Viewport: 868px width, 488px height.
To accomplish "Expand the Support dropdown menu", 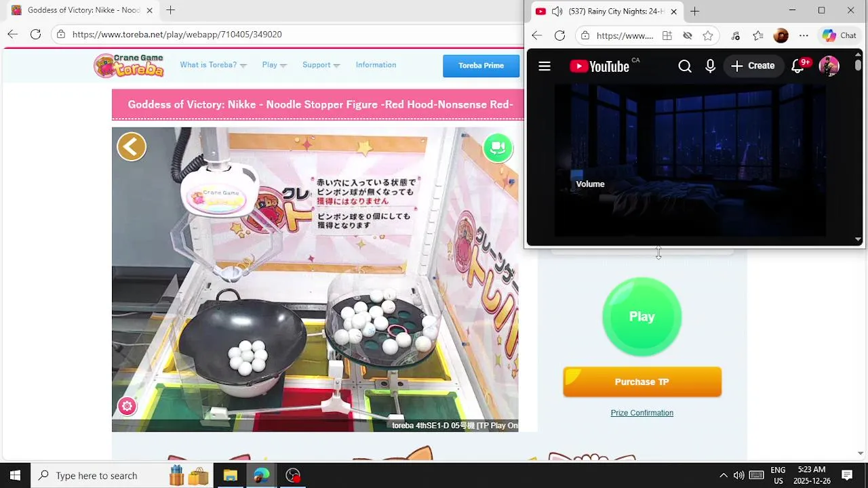I will click(x=321, y=65).
